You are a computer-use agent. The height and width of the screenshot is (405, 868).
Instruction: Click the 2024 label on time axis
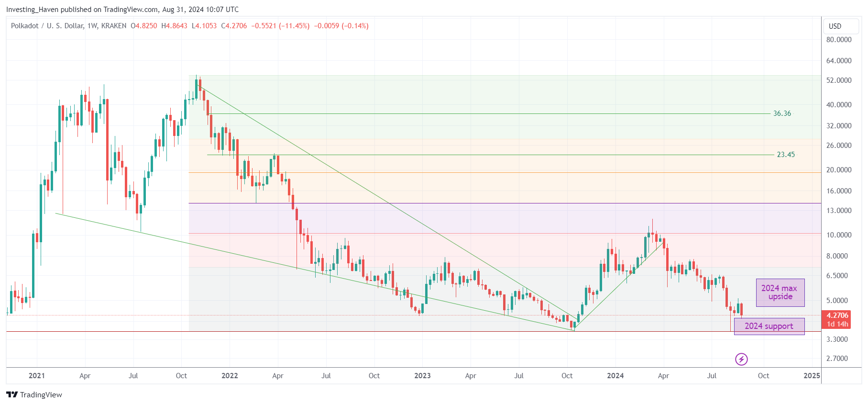pos(615,376)
